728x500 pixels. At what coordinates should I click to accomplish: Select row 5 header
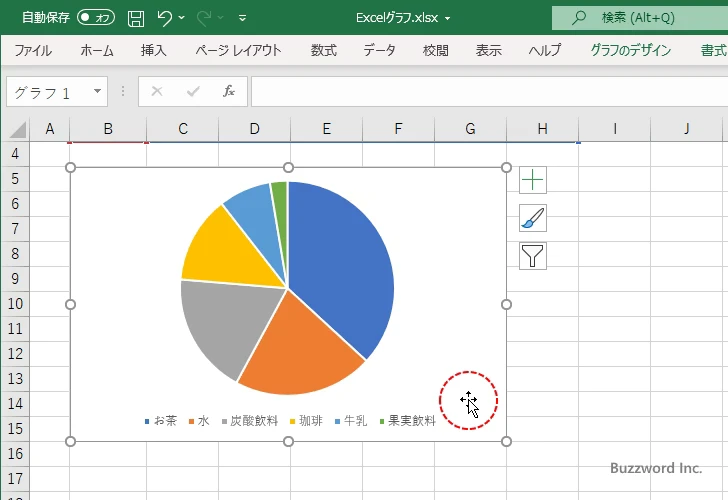coord(15,179)
